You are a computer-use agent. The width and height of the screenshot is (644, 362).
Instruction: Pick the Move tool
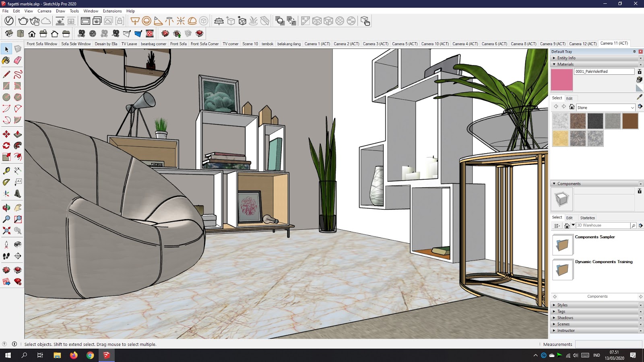[x=6, y=134]
